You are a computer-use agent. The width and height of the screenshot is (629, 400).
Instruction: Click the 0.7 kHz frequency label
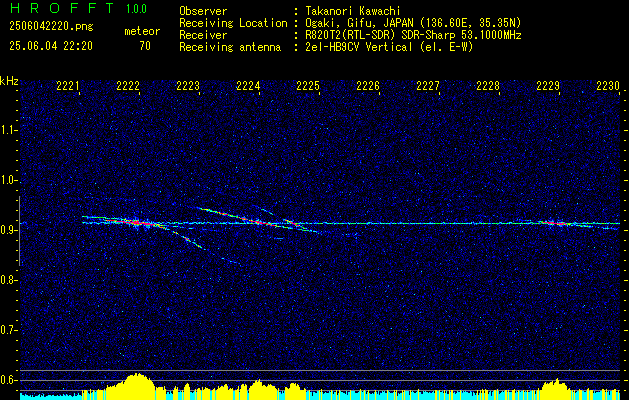[x=8, y=330]
